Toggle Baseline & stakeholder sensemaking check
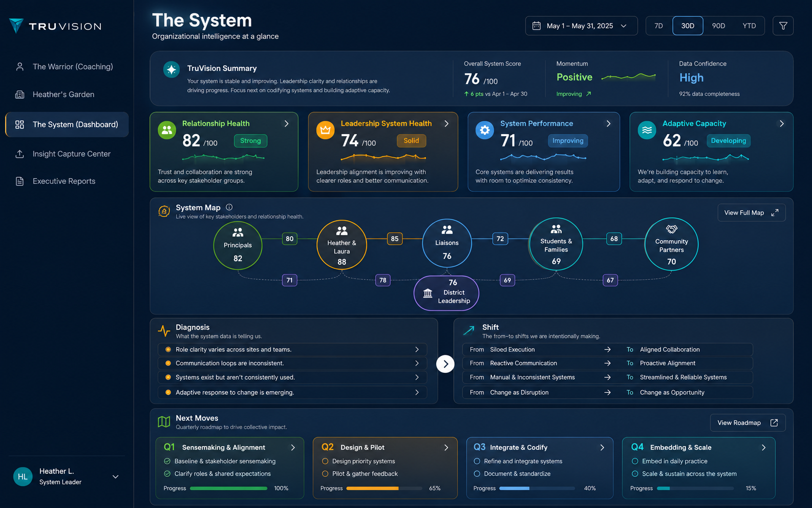Image resolution: width=812 pixels, height=508 pixels. click(x=167, y=461)
